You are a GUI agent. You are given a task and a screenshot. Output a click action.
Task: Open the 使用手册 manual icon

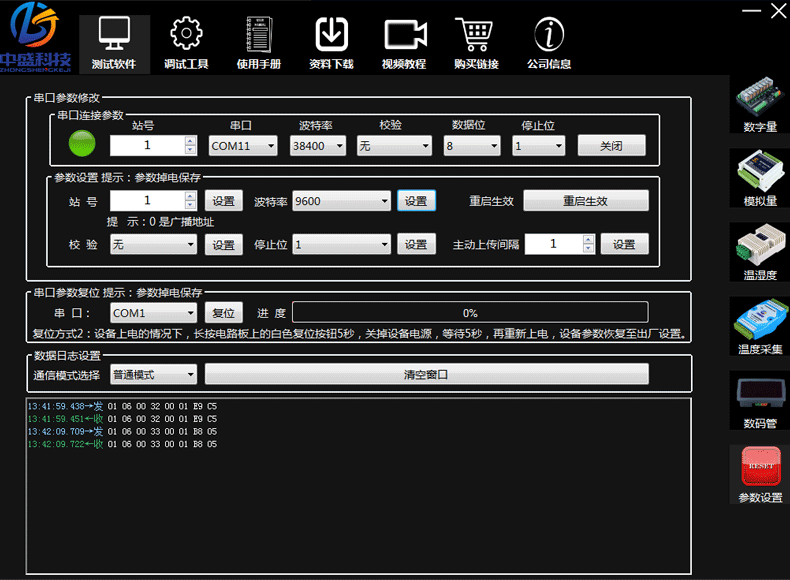258,44
